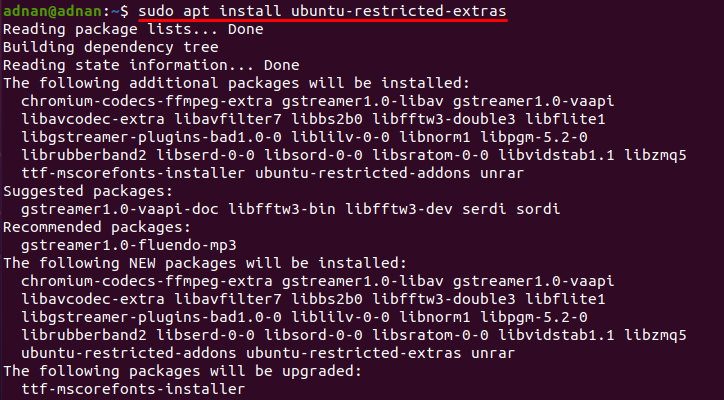The height and width of the screenshot is (400, 724).
Task: Click gstreamer1.0-fluendo-mp3 recommended package
Action: [129, 245]
